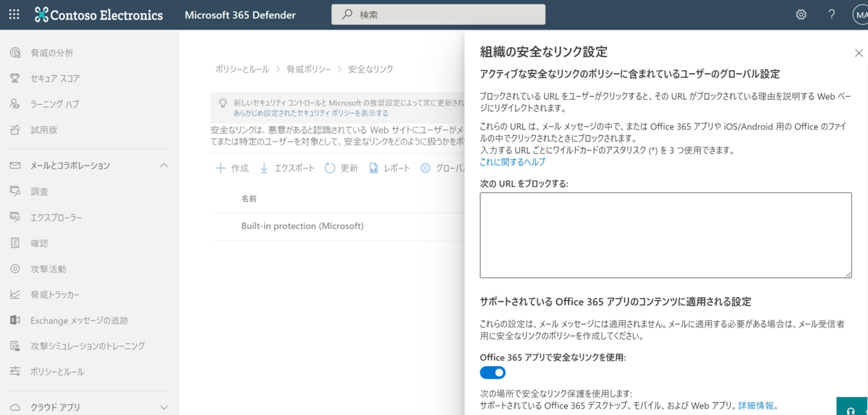Click the lightbulb icon in info banner
The height and width of the screenshot is (415, 868).
click(223, 103)
